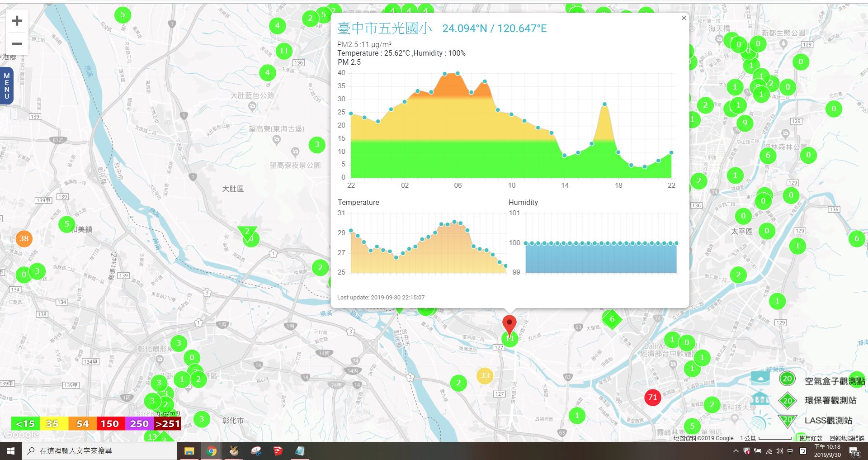
Task: Click the taskbar search box
Action: 99,451
